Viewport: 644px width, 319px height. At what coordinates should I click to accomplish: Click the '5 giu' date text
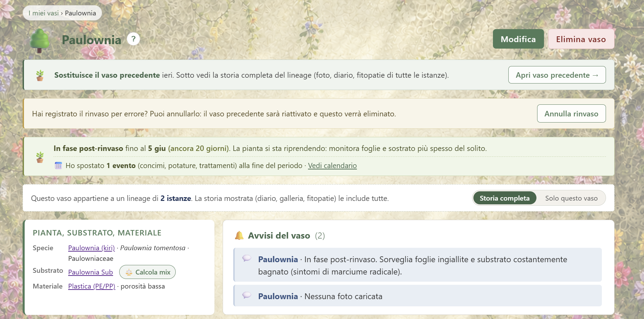pos(157,149)
